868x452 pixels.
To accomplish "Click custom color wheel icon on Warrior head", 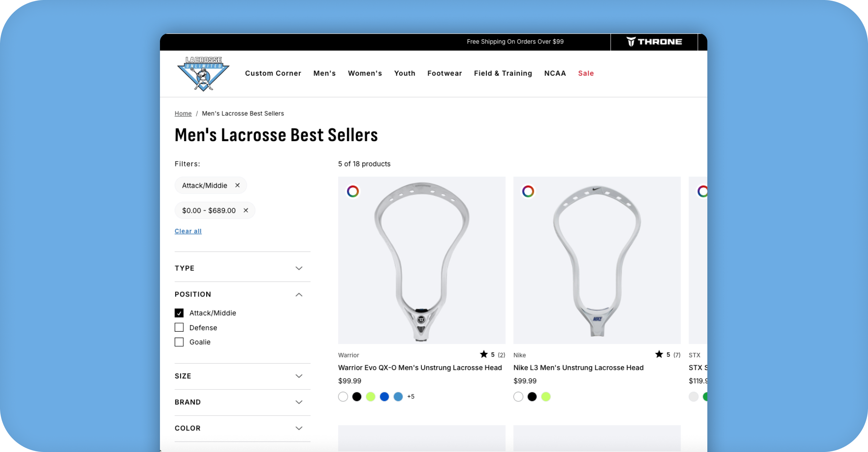I will coord(353,191).
